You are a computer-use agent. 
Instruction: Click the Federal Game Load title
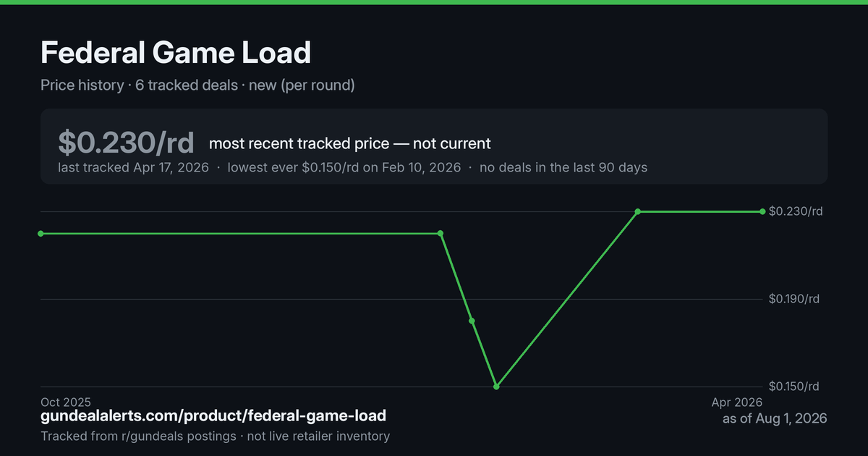point(176,53)
